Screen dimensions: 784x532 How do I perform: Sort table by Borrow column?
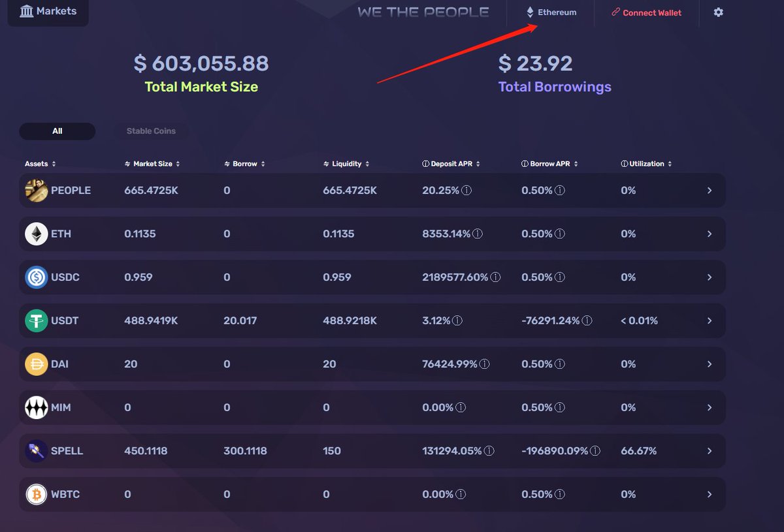coord(244,164)
